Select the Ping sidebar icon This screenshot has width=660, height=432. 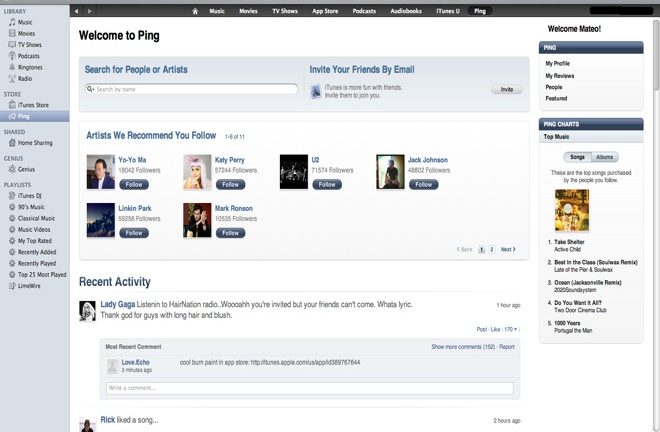(12, 116)
